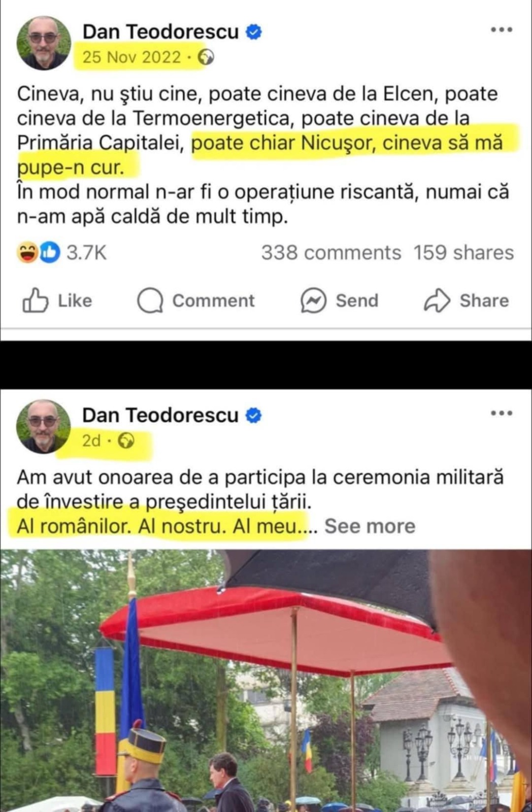Open Dan Teodorescu's profile from the first post

tap(160, 31)
